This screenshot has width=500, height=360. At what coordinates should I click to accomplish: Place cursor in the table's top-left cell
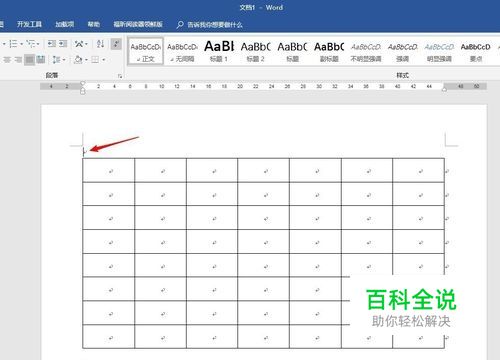point(109,170)
